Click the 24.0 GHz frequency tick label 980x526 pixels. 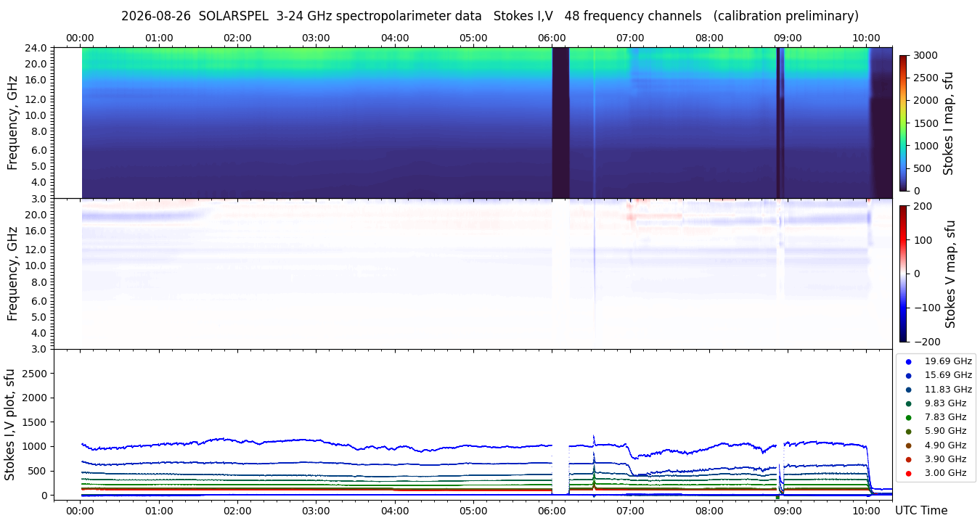click(36, 48)
